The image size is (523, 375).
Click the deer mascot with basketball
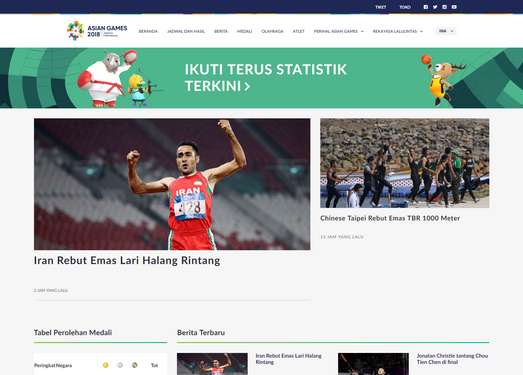[441, 79]
